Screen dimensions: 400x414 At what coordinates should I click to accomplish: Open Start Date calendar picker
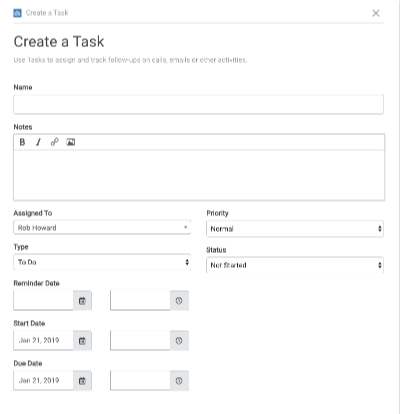click(82, 341)
